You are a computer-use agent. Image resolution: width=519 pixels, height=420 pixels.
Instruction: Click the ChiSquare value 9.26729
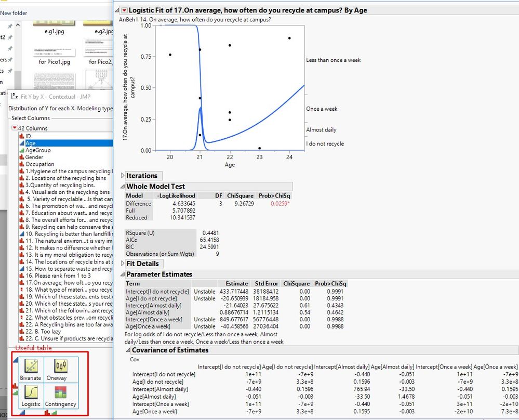coord(244,203)
